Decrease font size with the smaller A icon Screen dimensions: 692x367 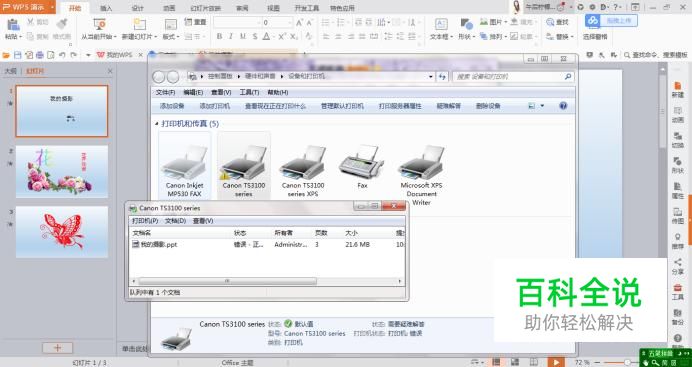(310, 22)
